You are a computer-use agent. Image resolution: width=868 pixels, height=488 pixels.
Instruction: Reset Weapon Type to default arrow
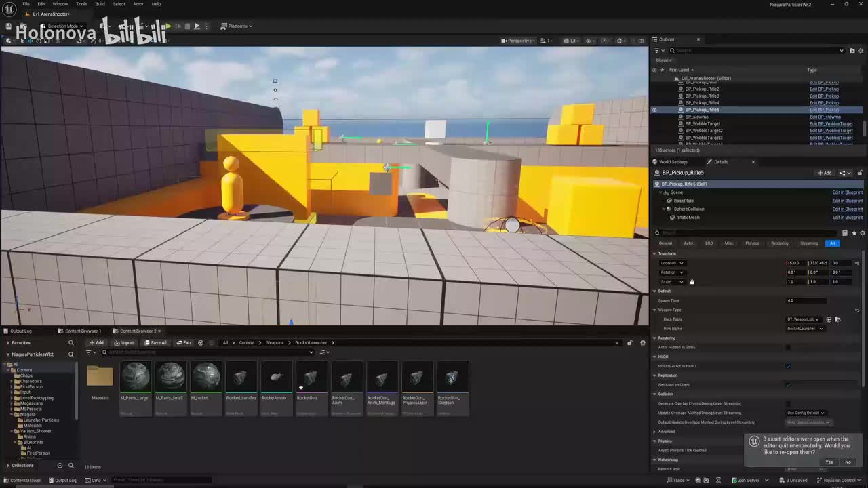(857, 310)
